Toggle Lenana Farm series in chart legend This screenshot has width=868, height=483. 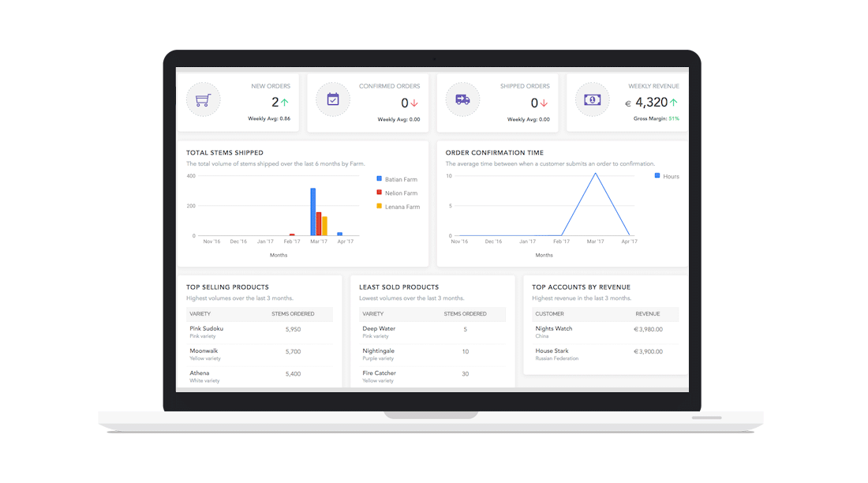402,207
